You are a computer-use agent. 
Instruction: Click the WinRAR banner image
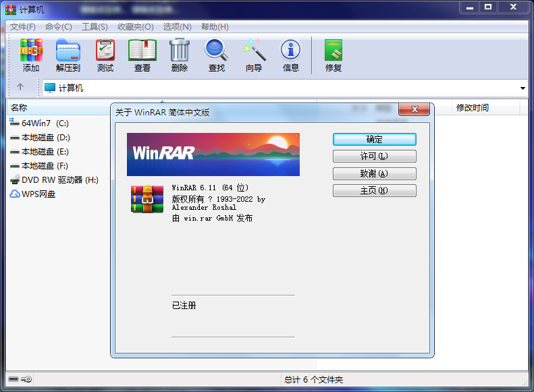coord(213,155)
